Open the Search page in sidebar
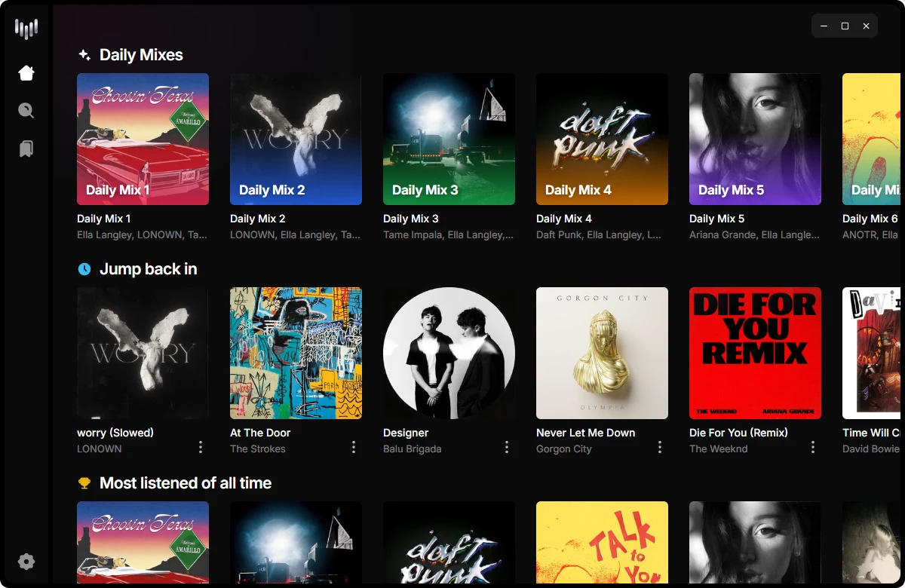 tap(26, 111)
